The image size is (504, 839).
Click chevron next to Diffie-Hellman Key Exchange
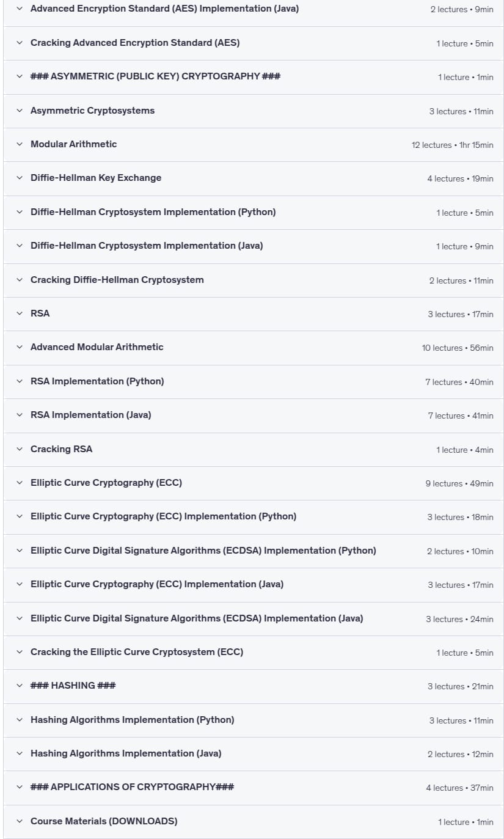[20, 178]
